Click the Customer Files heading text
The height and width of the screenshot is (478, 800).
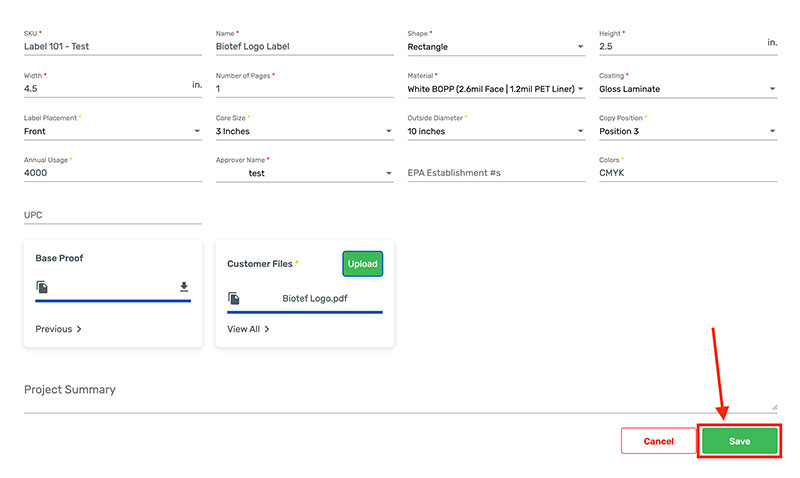[260, 264]
